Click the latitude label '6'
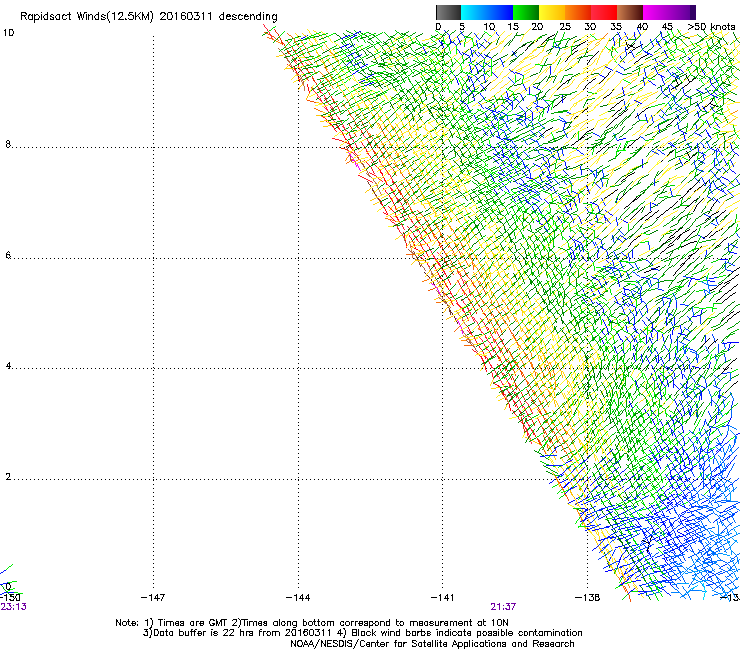 (x=8, y=255)
